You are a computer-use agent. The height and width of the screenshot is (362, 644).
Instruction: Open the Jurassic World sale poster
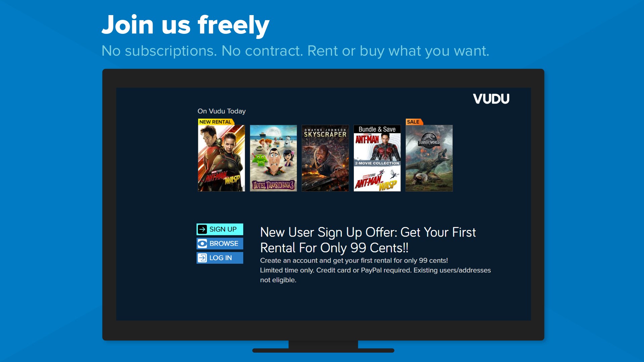pos(429,158)
